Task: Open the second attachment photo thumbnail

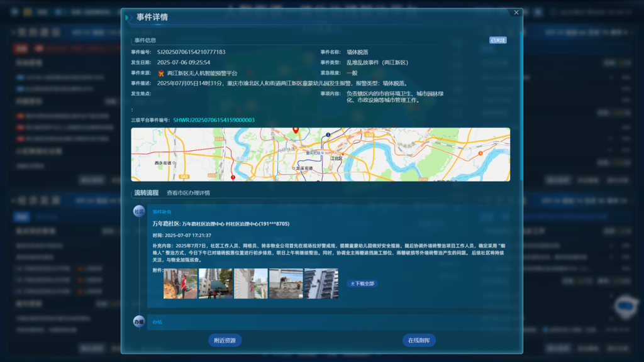Action: tap(216, 283)
